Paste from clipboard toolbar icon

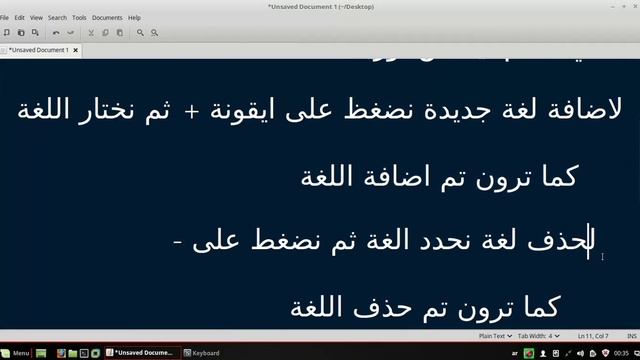120,32
